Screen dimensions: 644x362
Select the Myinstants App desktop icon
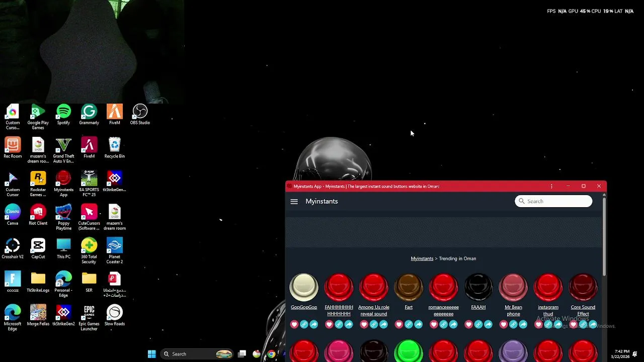[63, 184]
